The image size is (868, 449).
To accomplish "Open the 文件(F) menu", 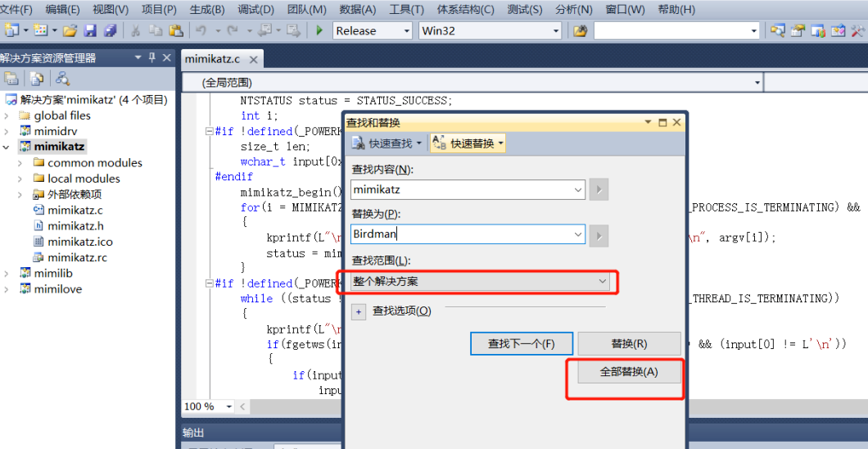I will [x=16, y=9].
